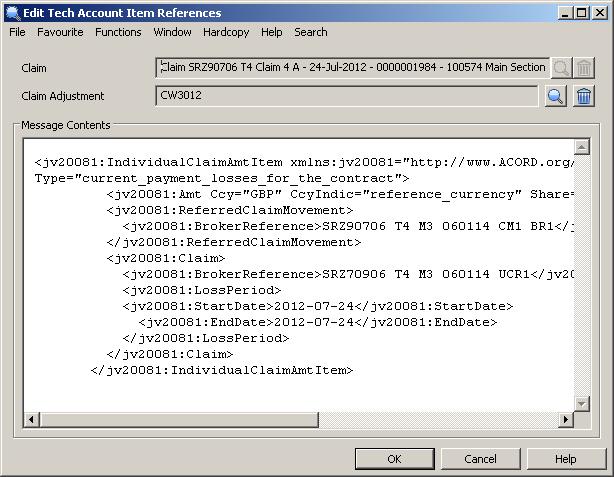Click the opening jv20081:Claim tag line
Screen dimensions: 614x477
(x=166, y=258)
